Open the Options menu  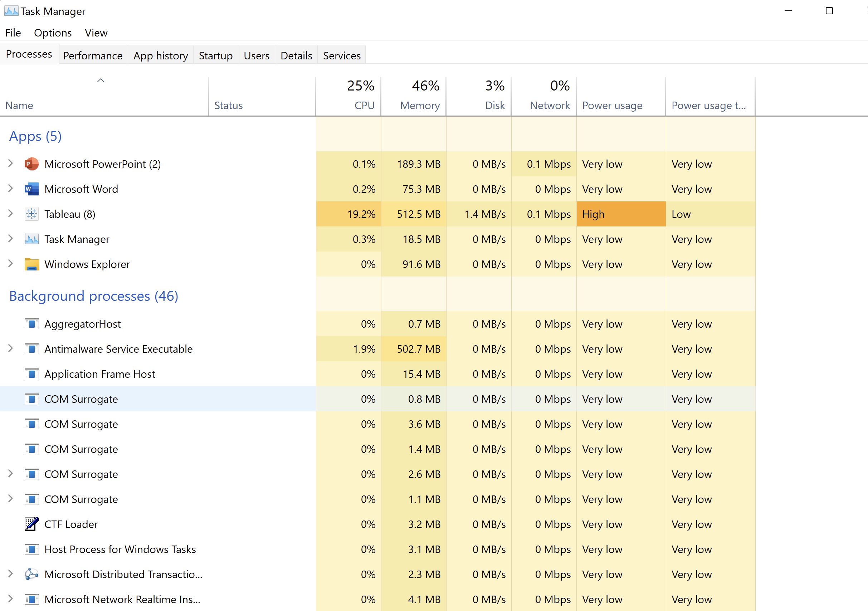pyautogui.click(x=53, y=33)
